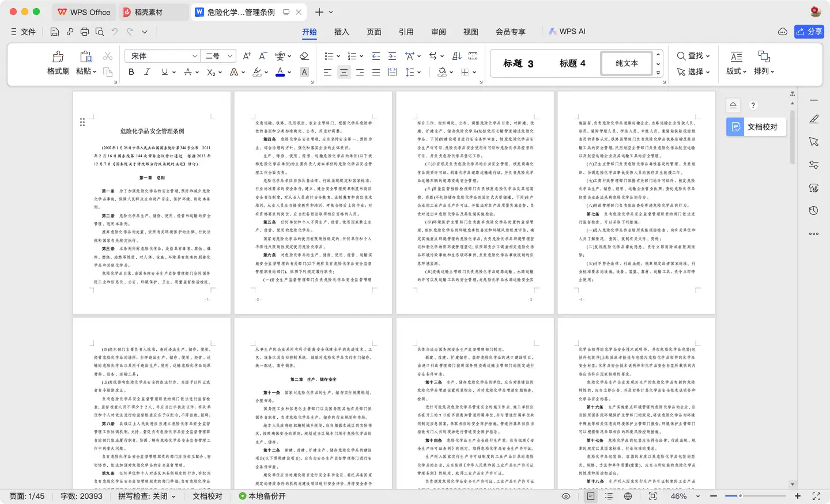Click the fit-page icon in status bar
830x504 pixels.
tap(652, 496)
